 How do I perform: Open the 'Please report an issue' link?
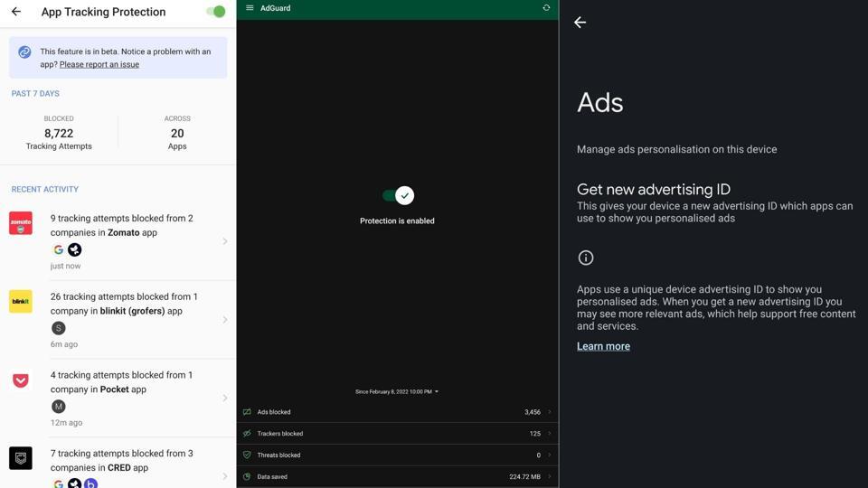click(x=99, y=64)
